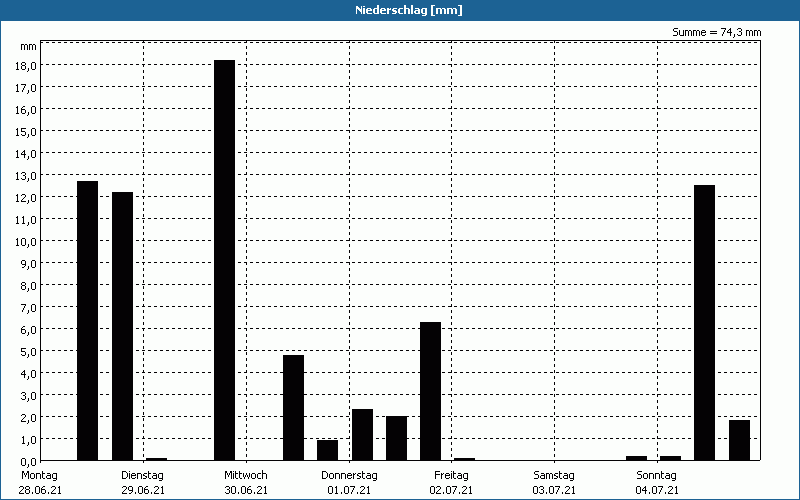Click the 2,0 y-axis label

pyautogui.click(x=29, y=417)
